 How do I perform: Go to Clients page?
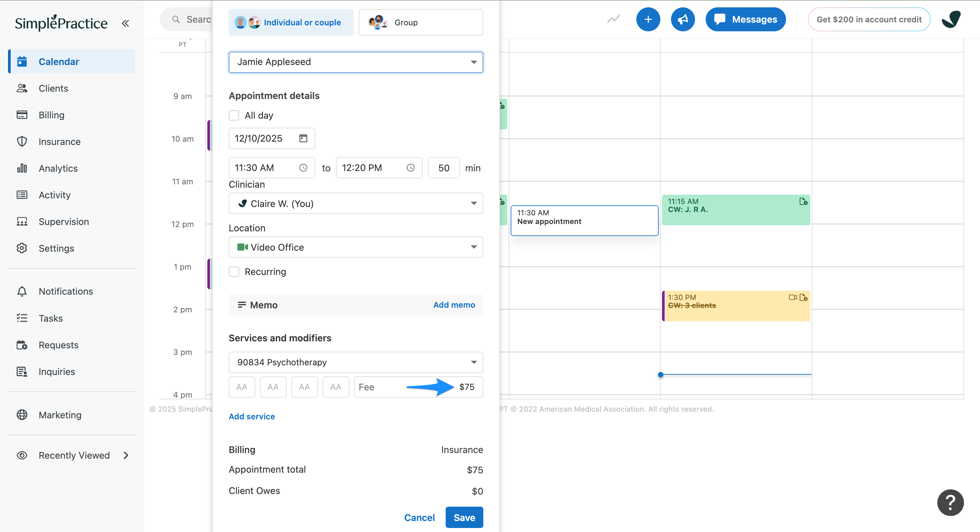53,88
